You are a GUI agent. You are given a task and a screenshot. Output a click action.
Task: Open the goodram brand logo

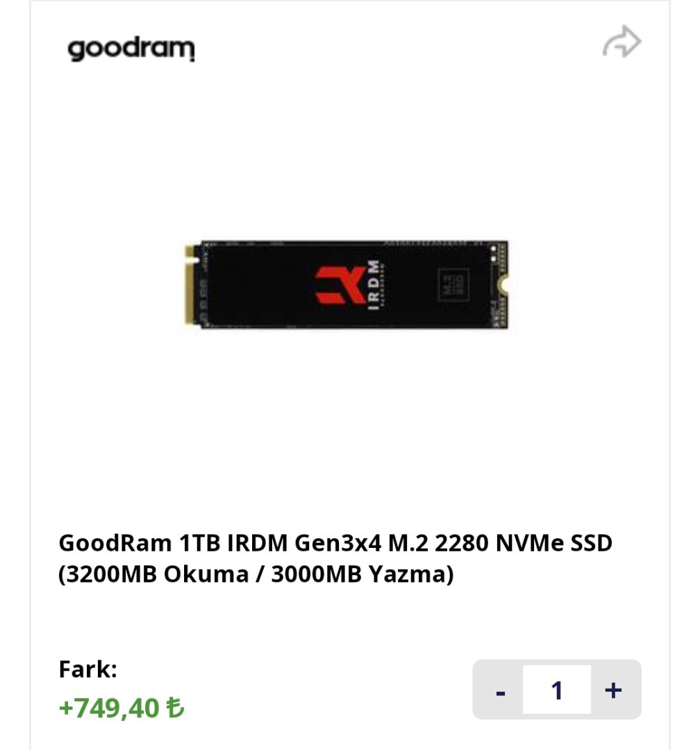point(131,49)
